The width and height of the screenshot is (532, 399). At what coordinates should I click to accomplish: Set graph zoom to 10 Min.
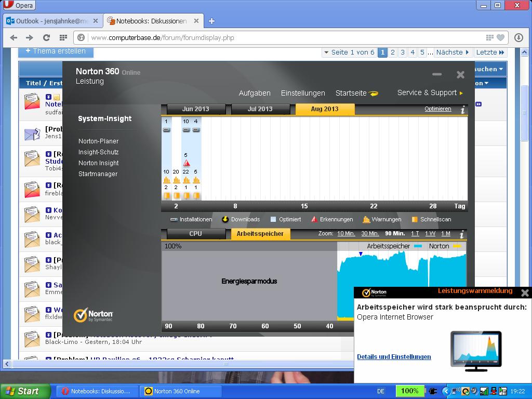pyautogui.click(x=346, y=233)
